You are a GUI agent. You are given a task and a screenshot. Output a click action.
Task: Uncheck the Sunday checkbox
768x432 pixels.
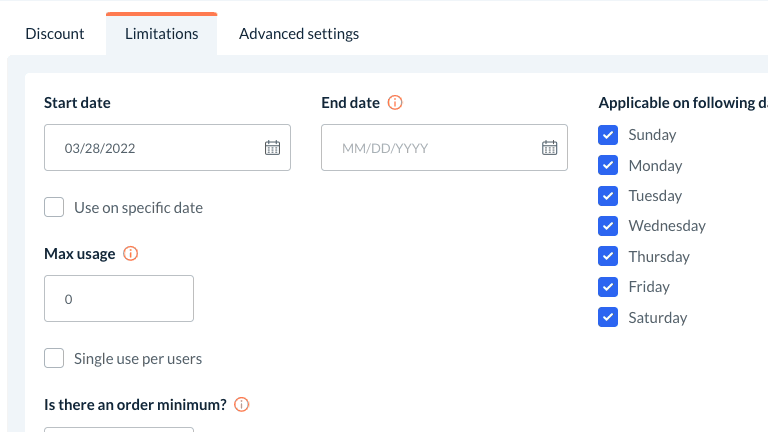[x=607, y=135]
